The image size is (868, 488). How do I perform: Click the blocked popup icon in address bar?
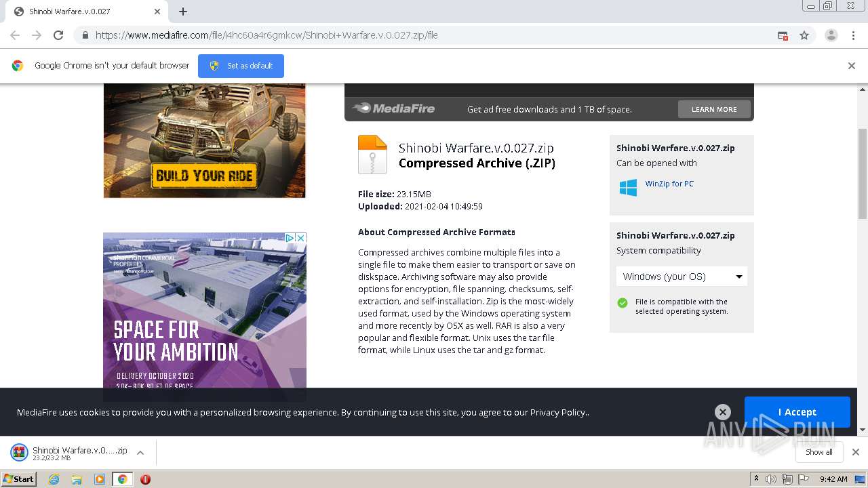click(x=783, y=35)
